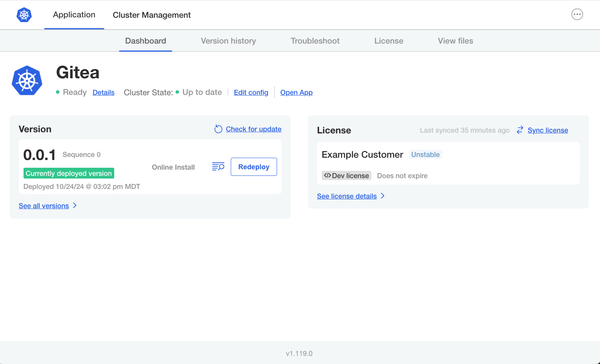The width and height of the screenshot is (600, 364).
Task: Open the View files tab
Action: 455,40
